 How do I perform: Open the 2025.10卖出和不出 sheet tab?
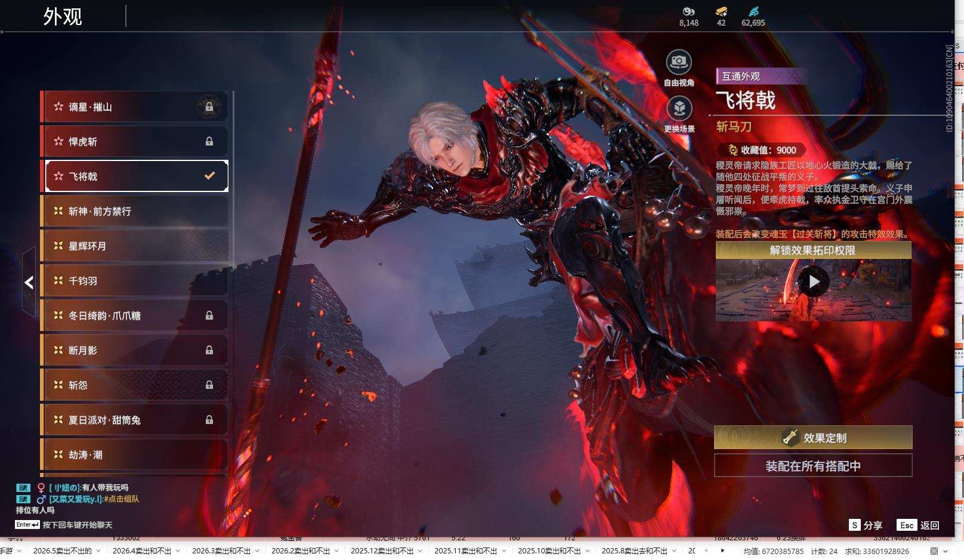(549, 551)
